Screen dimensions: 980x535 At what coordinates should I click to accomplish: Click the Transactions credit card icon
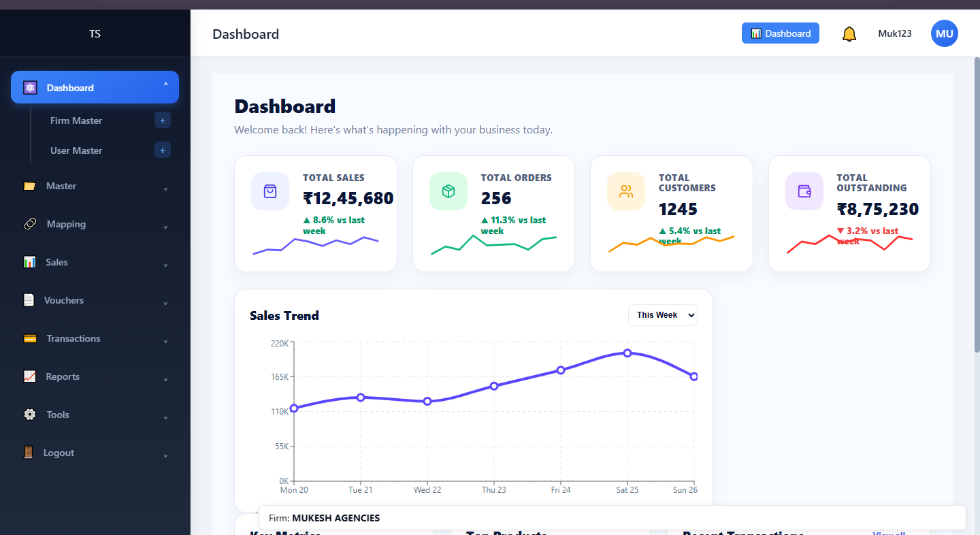[30, 338]
